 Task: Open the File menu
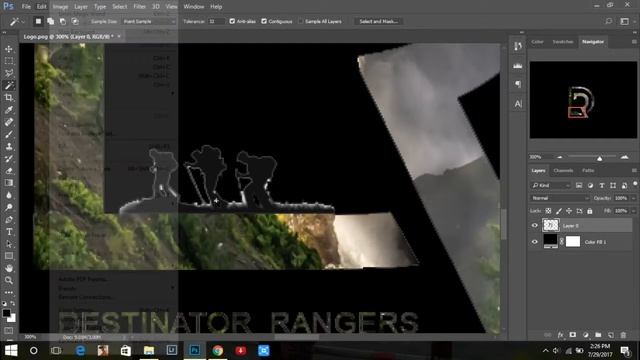[x=26, y=7]
